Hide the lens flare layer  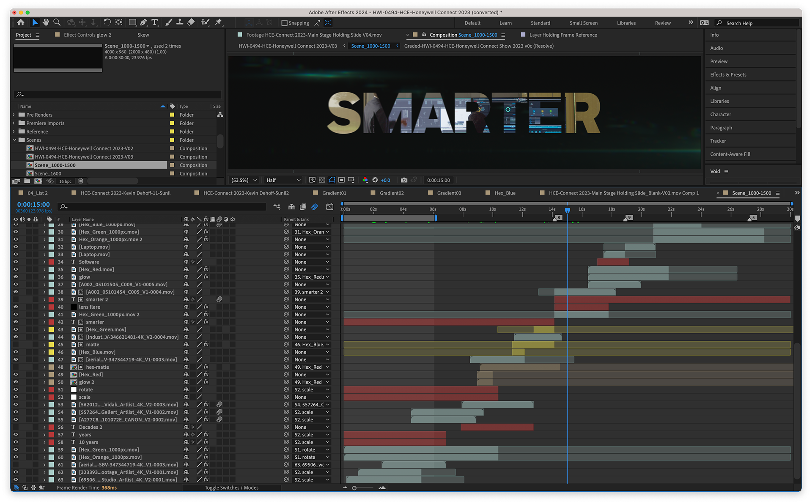16,307
